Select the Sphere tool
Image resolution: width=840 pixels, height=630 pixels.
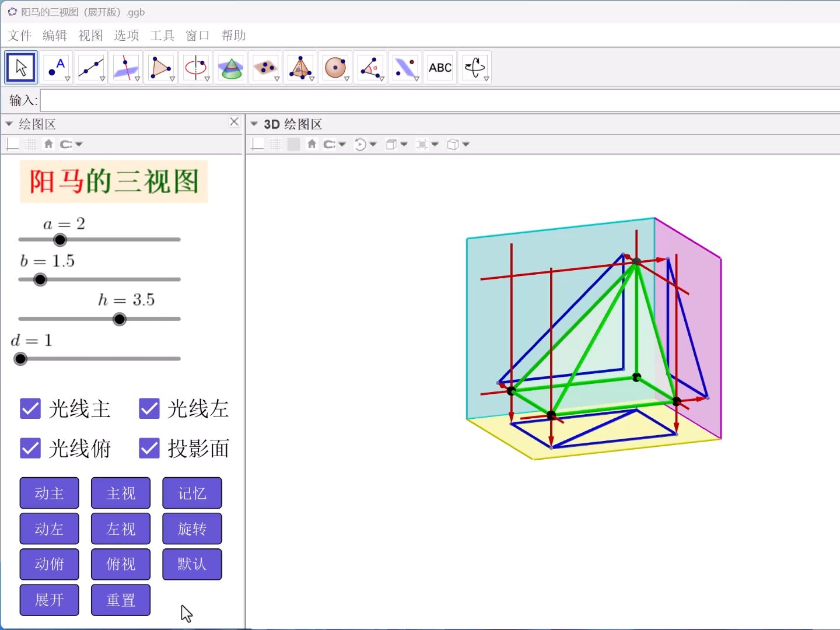(335, 68)
